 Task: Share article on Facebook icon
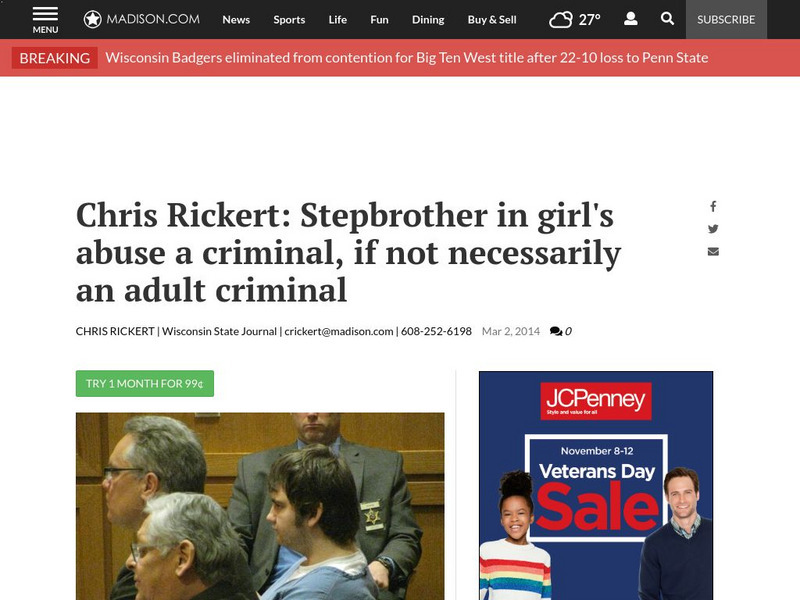point(713,206)
